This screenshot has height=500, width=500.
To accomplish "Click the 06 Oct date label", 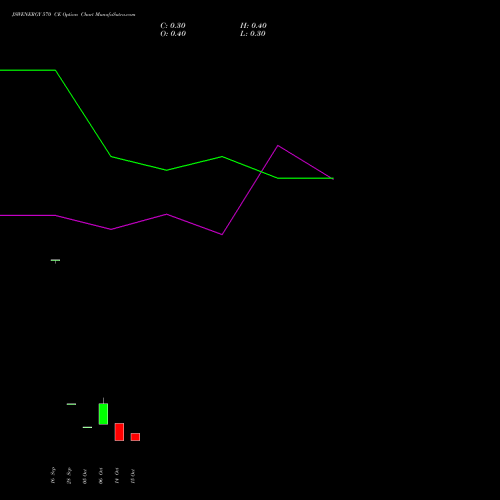I will (x=101, y=476).
